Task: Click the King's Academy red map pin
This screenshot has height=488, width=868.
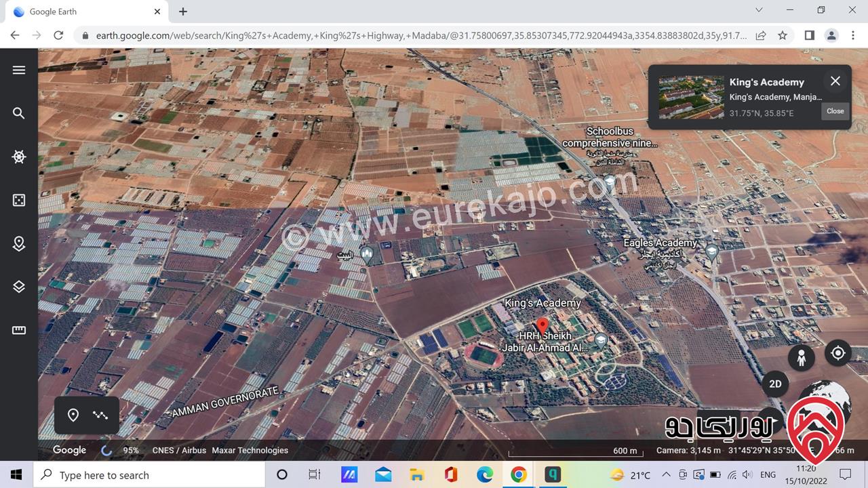Action: 542,325
